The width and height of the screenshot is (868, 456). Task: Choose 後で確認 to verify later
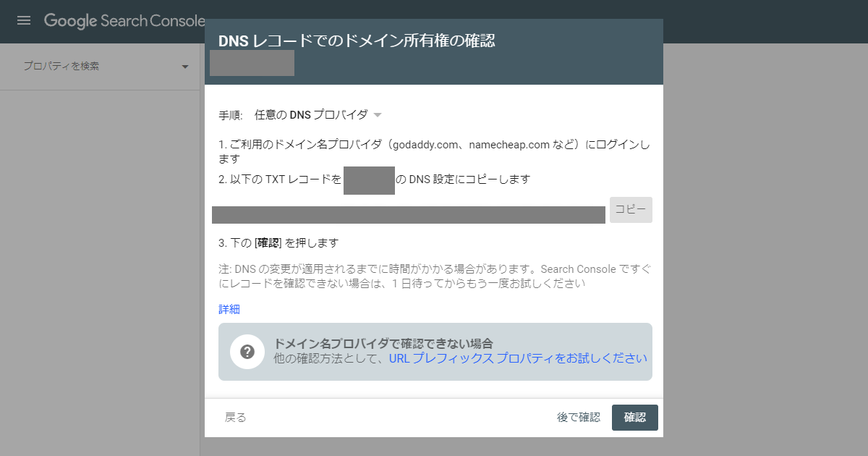click(579, 417)
